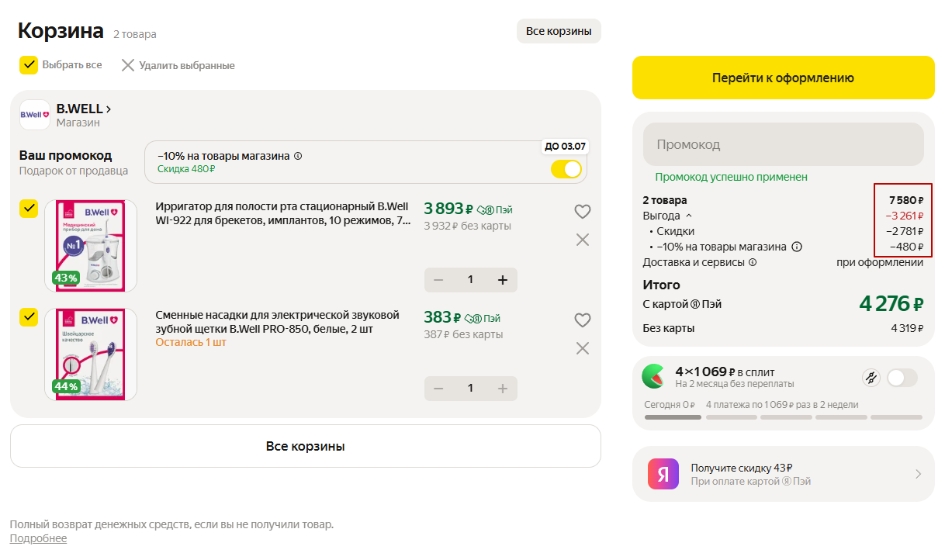The width and height of the screenshot is (945, 560).
Task: Tick the Выбрать все checkbox
Action: (29, 65)
